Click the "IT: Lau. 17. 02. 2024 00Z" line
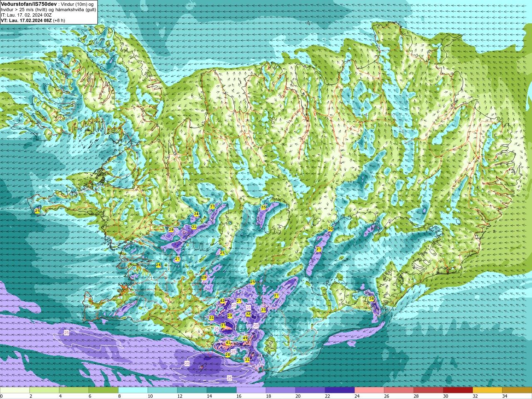532x399 pixels. point(26,15)
